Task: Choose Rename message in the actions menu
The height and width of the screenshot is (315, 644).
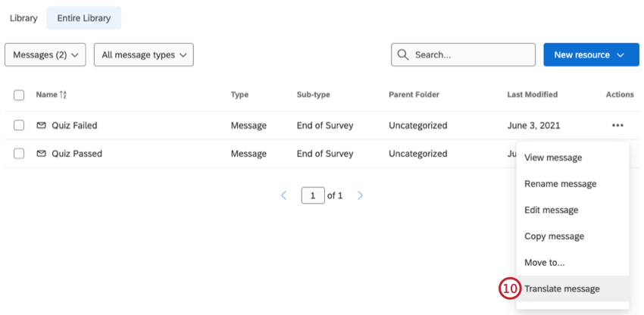Action: pos(560,184)
